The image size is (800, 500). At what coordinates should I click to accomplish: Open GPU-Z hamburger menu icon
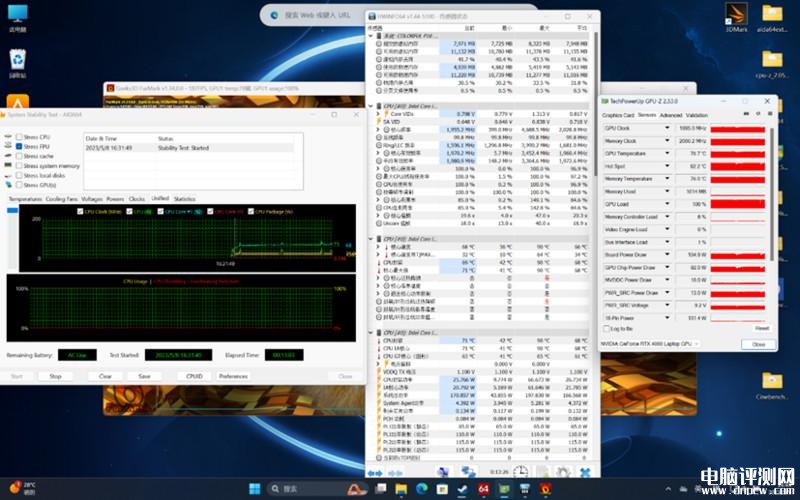[770, 113]
